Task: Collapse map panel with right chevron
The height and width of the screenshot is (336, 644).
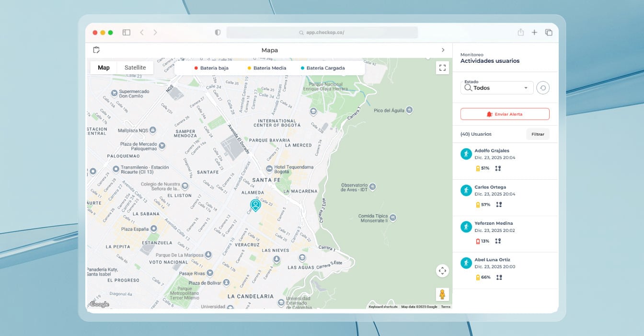Action: pos(443,50)
